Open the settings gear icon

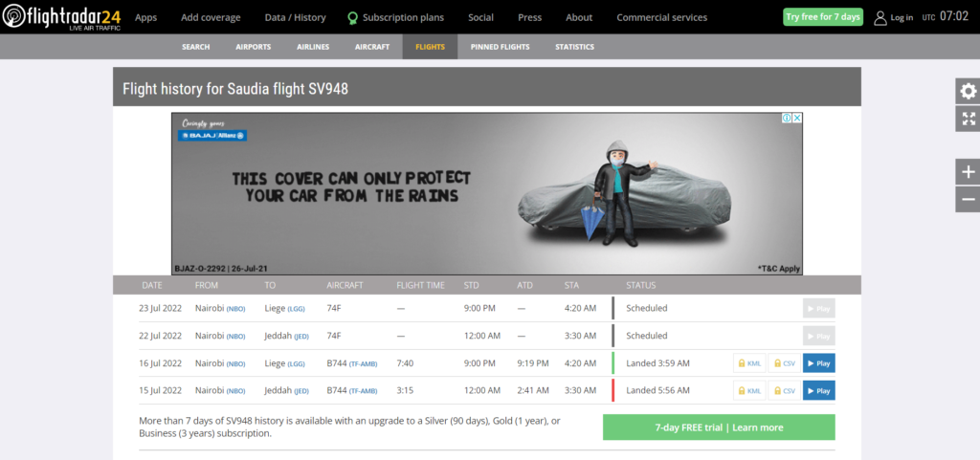coord(968,92)
